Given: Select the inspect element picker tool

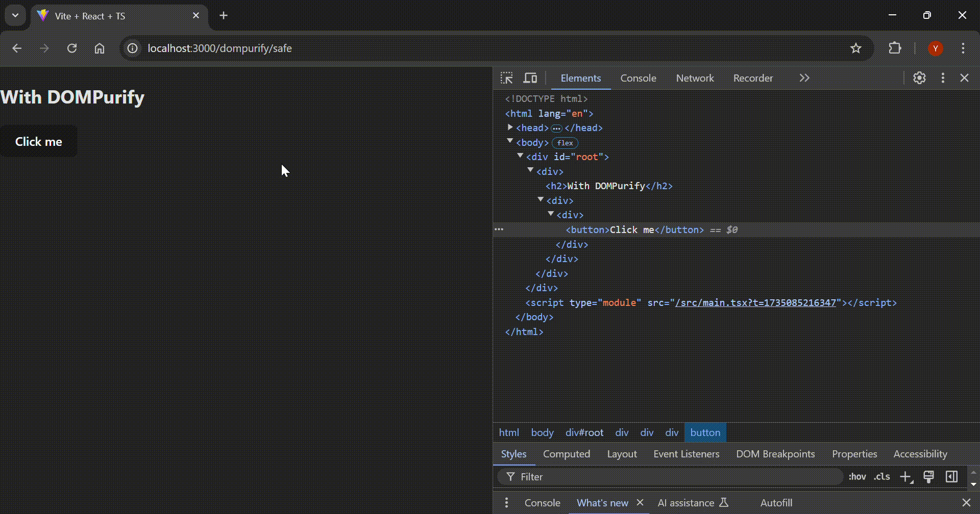Looking at the screenshot, I should point(506,78).
